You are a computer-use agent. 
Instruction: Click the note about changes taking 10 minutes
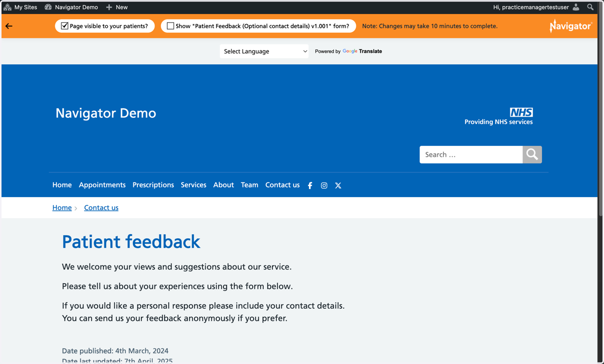(x=430, y=26)
